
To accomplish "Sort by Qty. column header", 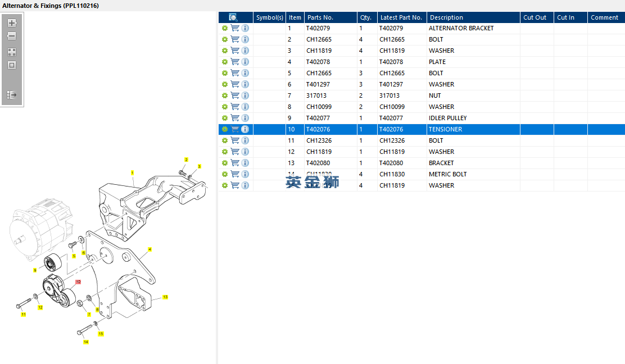I will coord(367,17).
